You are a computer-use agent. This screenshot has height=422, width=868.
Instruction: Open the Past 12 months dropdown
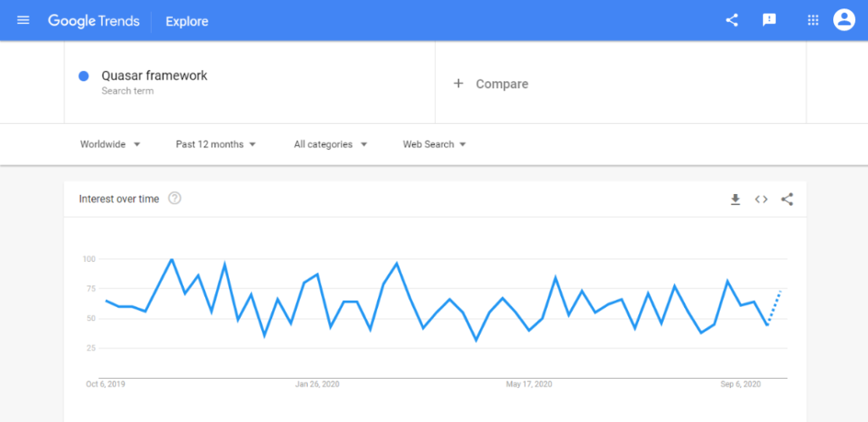point(215,144)
